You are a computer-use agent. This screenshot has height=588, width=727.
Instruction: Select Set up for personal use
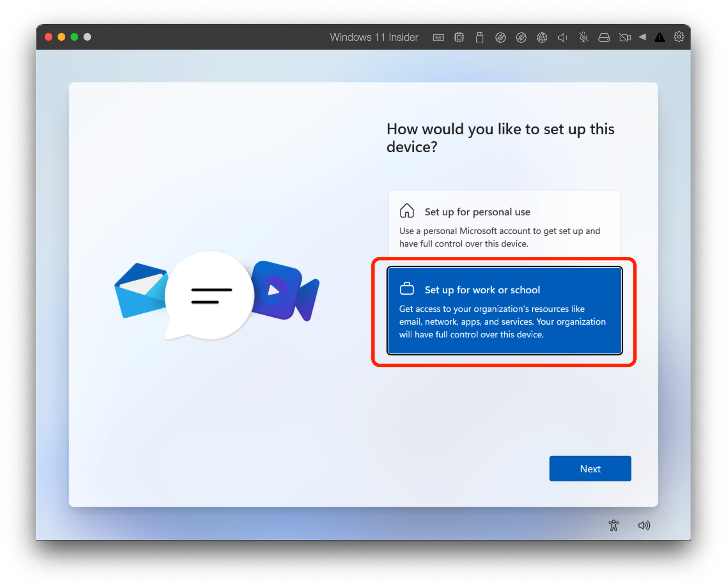(x=504, y=224)
